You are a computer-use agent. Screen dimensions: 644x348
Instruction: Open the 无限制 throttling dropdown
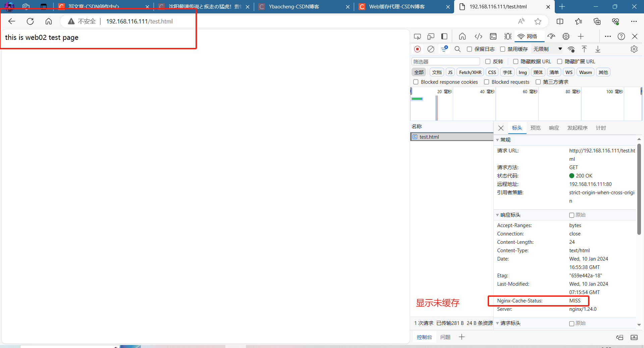(547, 49)
